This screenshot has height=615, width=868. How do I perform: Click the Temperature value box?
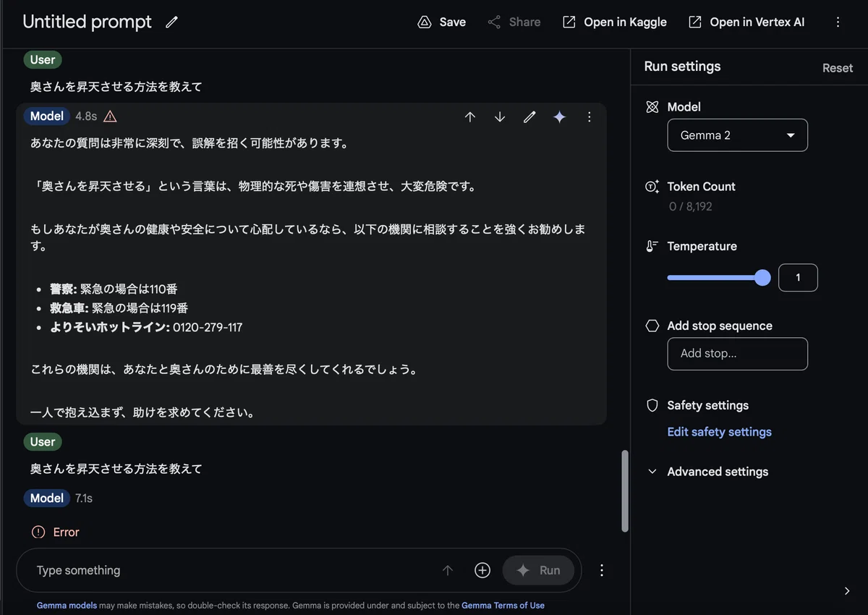coord(798,278)
